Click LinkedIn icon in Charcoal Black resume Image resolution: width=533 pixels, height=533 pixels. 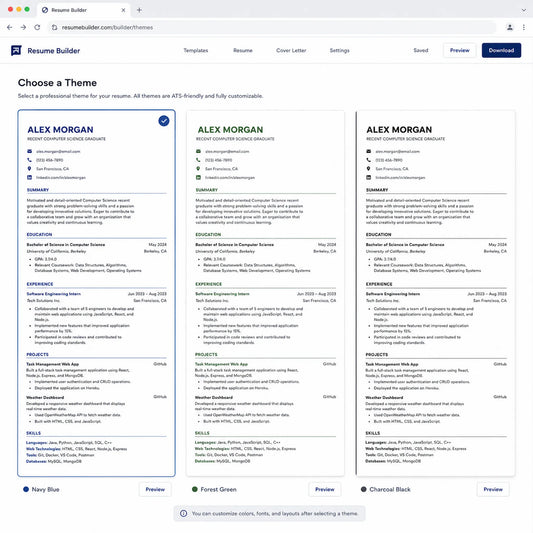click(368, 177)
